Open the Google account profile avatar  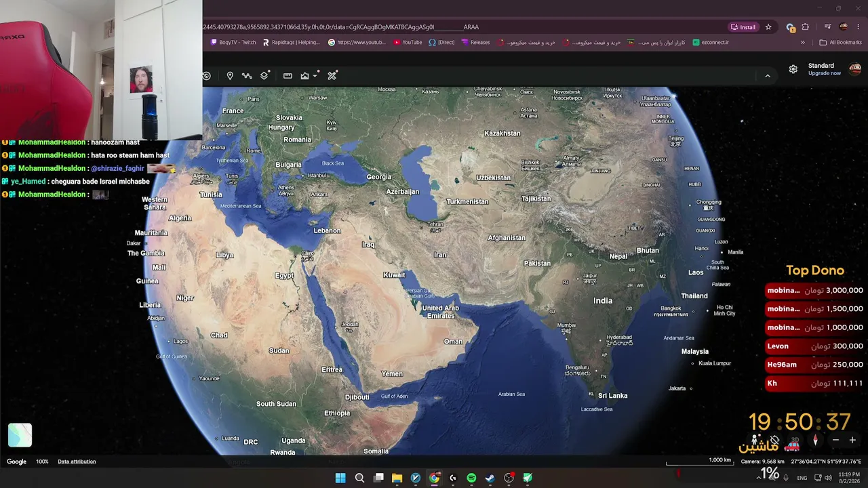click(855, 69)
